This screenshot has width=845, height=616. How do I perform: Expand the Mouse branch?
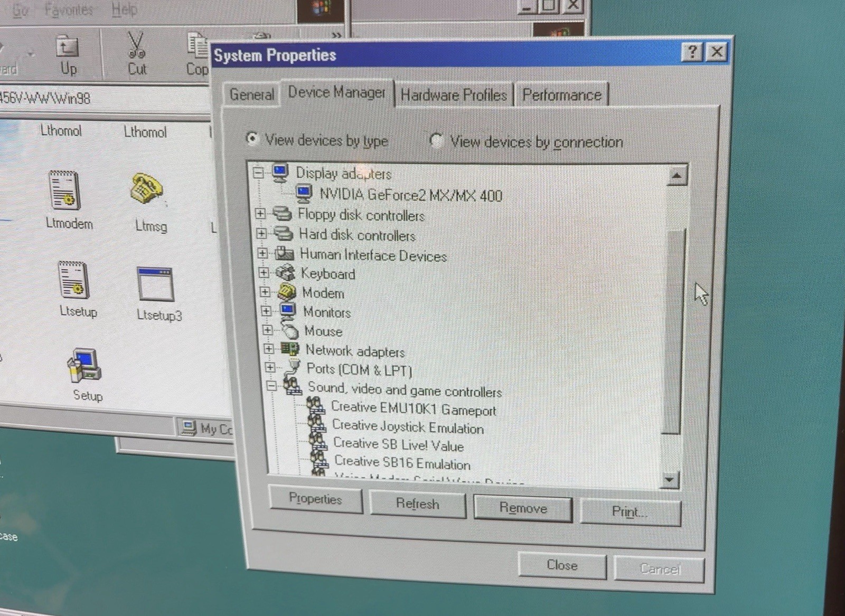pos(267,330)
